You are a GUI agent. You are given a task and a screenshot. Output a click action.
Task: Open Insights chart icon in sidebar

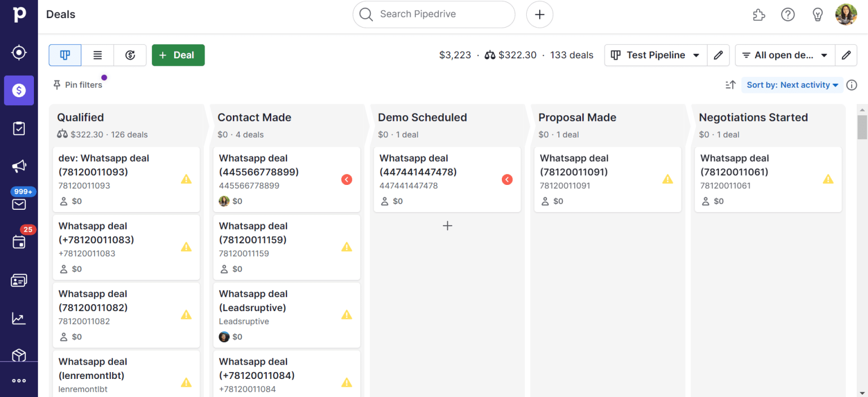coord(19,318)
